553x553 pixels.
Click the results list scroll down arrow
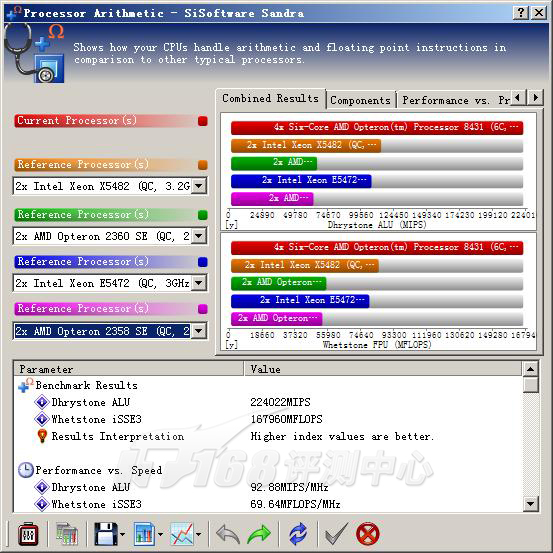pos(530,503)
